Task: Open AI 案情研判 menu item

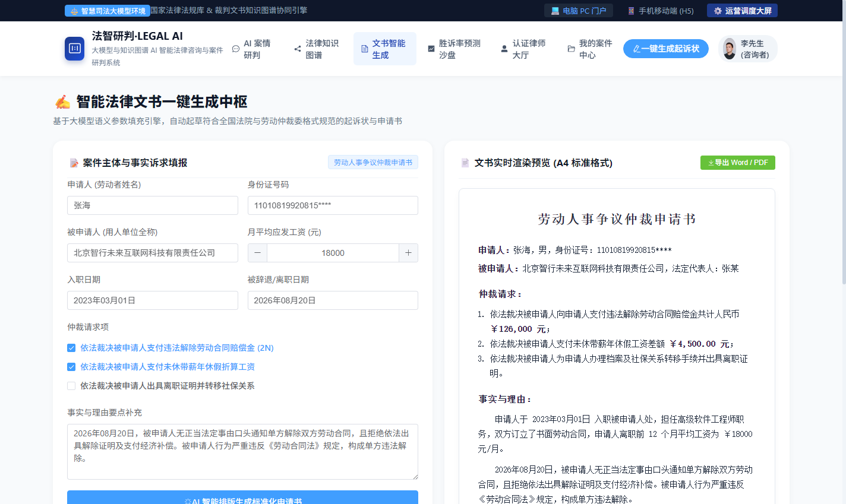Action: tap(251, 49)
